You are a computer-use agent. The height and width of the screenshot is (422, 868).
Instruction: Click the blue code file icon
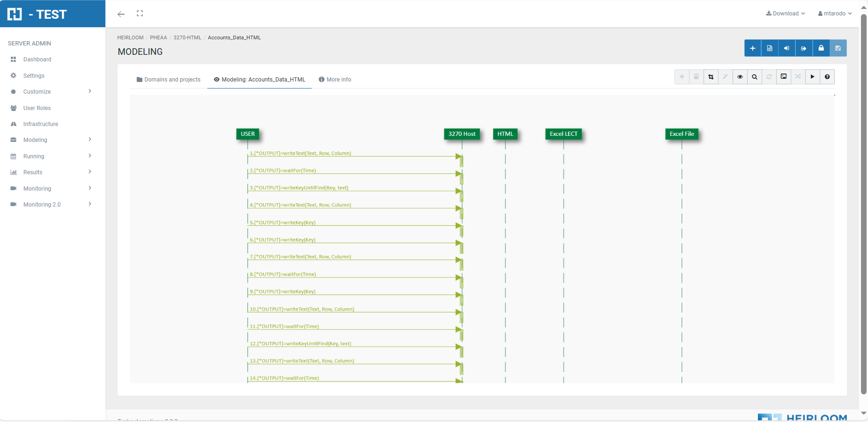click(x=770, y=48)
